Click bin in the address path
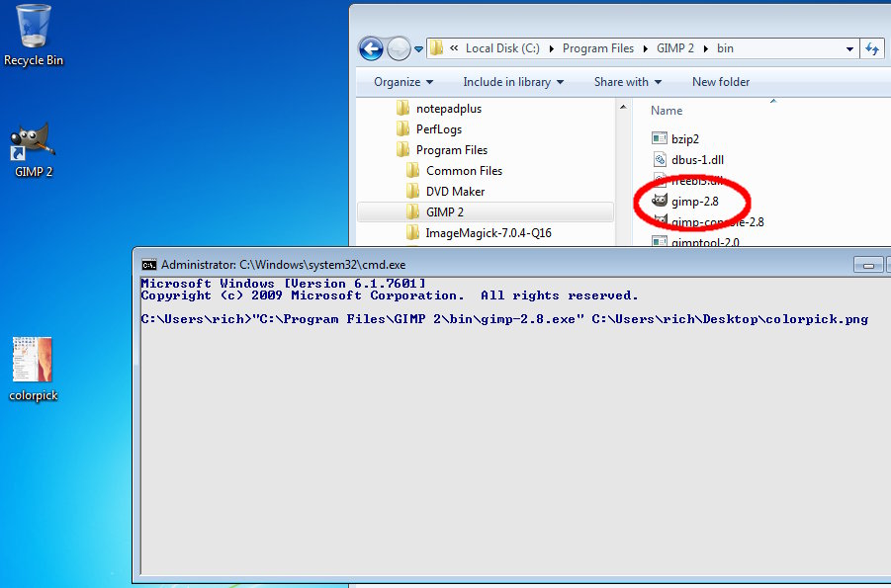 click(x=725, y=48)
